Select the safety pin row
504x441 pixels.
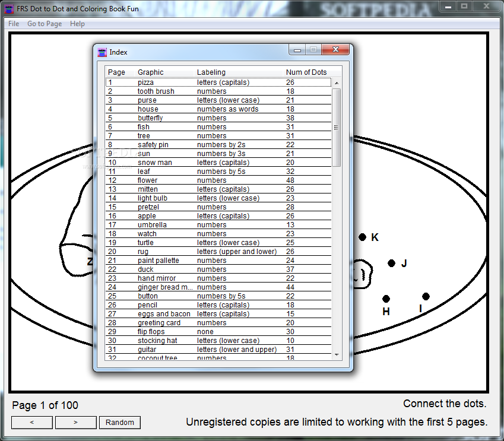[x=218, y=145]
